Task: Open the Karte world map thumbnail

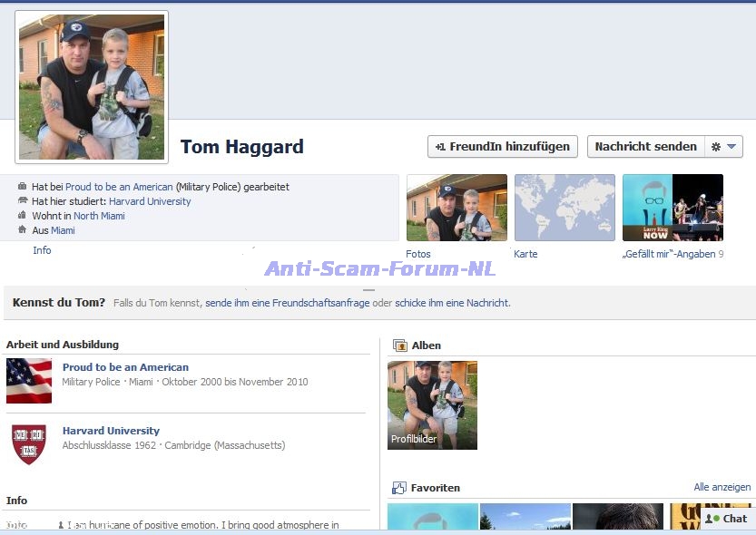Action: [565, 208]
